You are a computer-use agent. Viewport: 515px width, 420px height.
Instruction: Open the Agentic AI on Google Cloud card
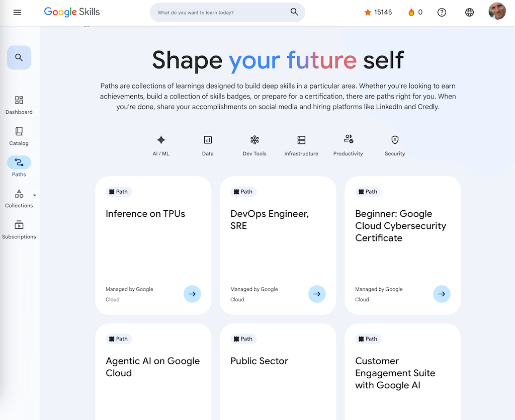153,367
